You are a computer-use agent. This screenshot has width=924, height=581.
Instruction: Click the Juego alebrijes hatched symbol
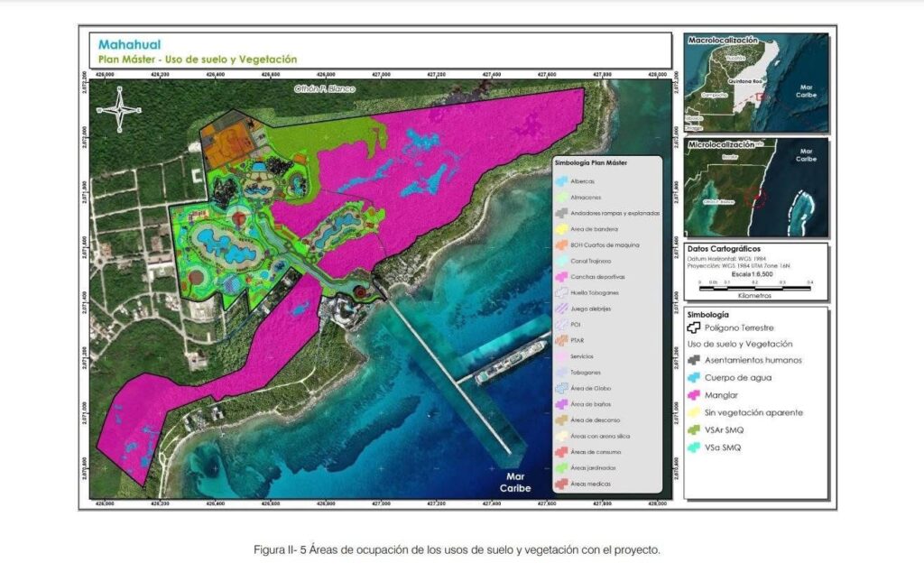561,308
